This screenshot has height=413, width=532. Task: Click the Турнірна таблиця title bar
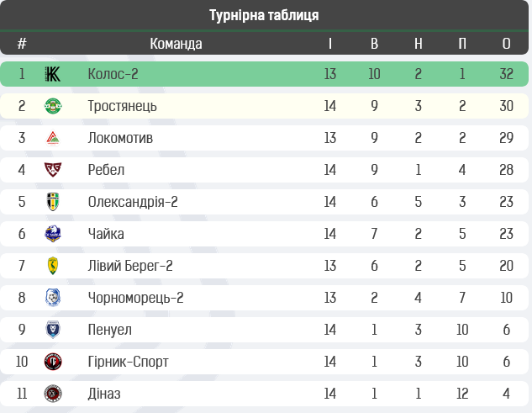tap(264, 15)
